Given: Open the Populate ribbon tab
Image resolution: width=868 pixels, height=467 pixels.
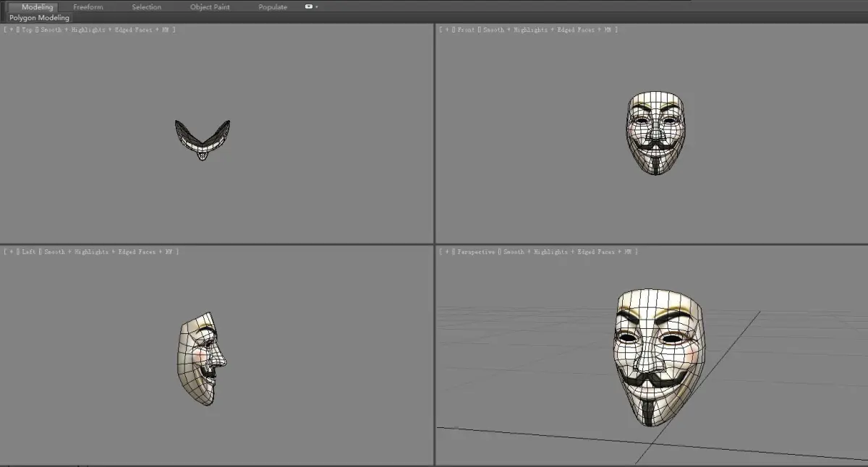Looking at the screenshot, I should [273, 7].
